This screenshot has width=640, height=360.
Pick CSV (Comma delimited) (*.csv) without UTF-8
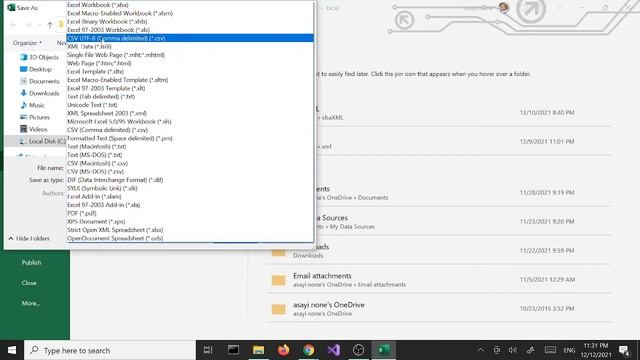[x=190, y=130]
